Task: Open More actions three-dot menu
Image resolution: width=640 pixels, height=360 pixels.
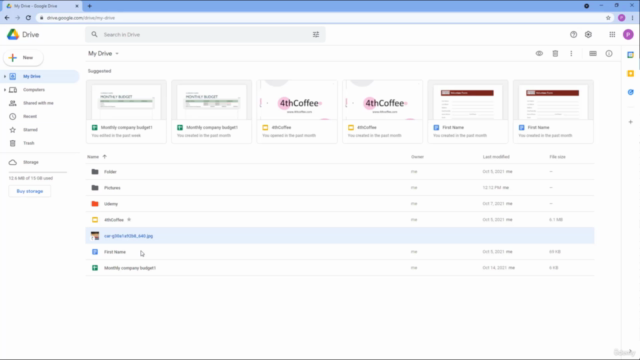Action: (571, 53)
